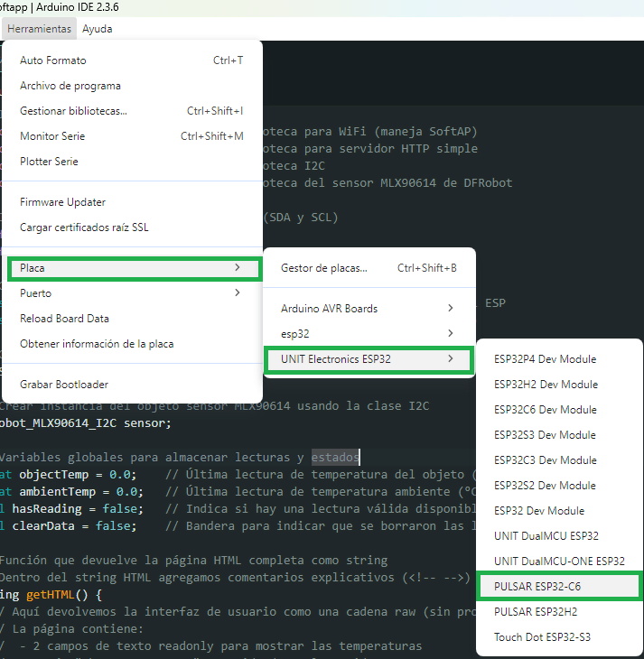Select ESP32C6 Dev Module board
The height and width of the screenshot is (659, 644).
pos(559,410)
